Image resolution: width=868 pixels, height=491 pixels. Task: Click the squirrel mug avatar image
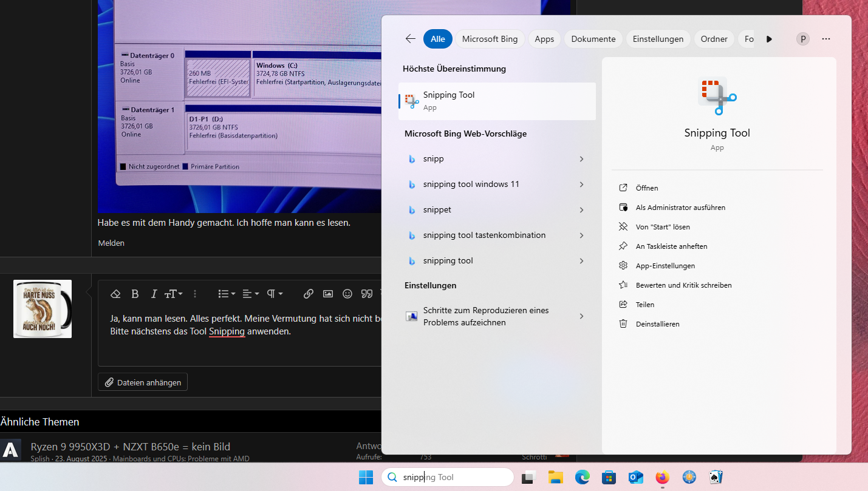click(43, 309)
